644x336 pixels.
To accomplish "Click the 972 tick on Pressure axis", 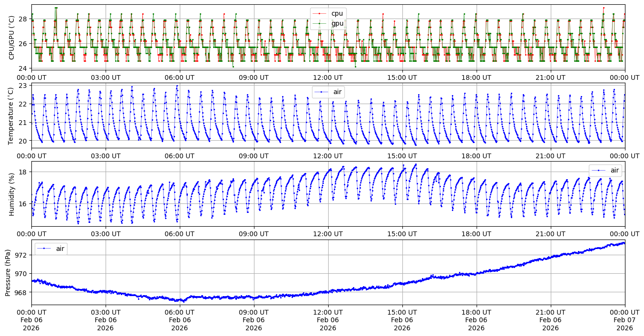I will (x=22, y=255).
